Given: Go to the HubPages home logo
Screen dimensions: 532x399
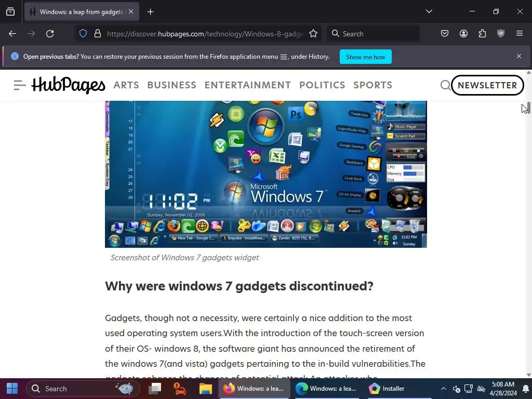Looking at the screenshot, I should (x=68, y=85).
